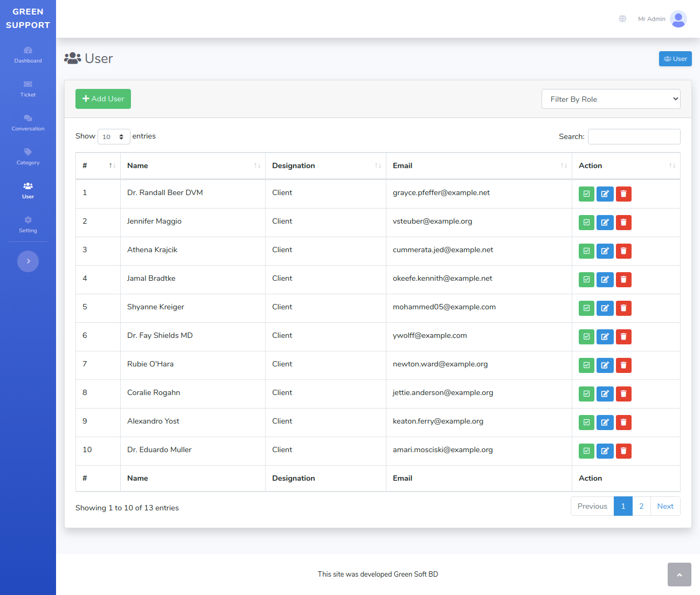Toggle green status check for Alexandro Yost
700x595 pixels.
[586, 423]
